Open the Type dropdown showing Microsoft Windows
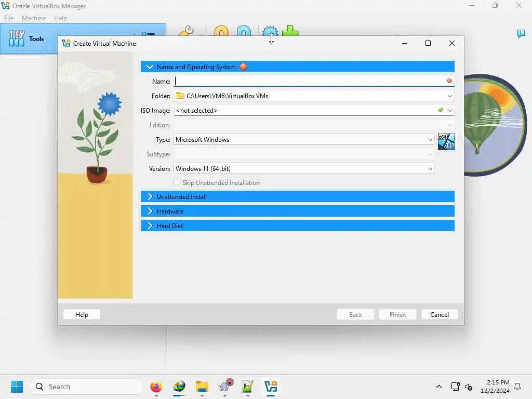The image size is (532, 399). [x=304, y=139]
